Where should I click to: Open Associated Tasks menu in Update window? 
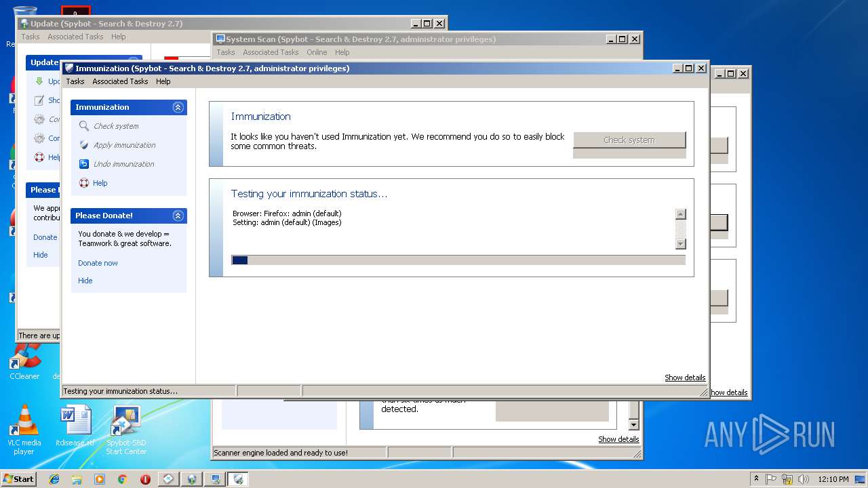[75, 37]
